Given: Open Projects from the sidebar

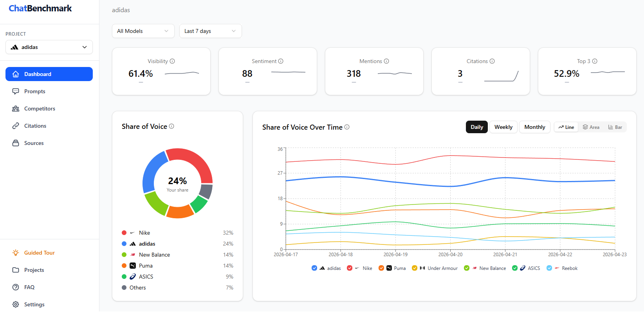Looking at the screenshot, I should [49, 270].
